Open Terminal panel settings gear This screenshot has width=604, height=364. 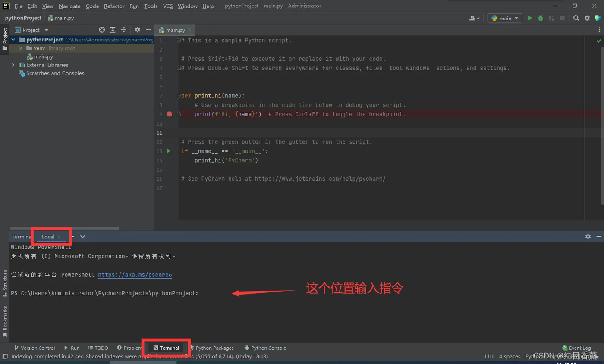[588, 236]
